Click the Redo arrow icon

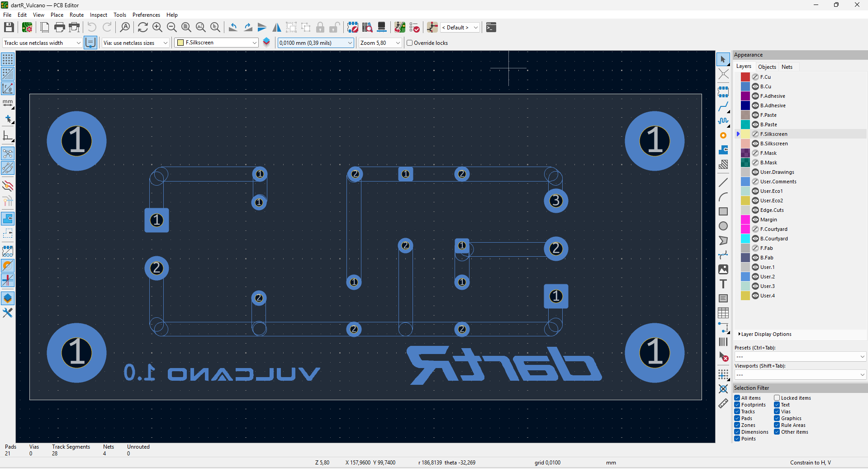[107, 27]
